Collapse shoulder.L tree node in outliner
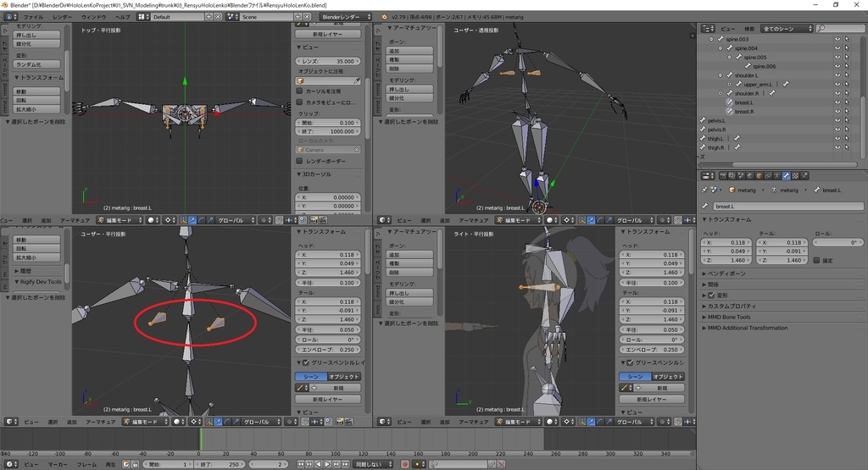Viewport: 868px width, 470px height. tap(721, 75)
